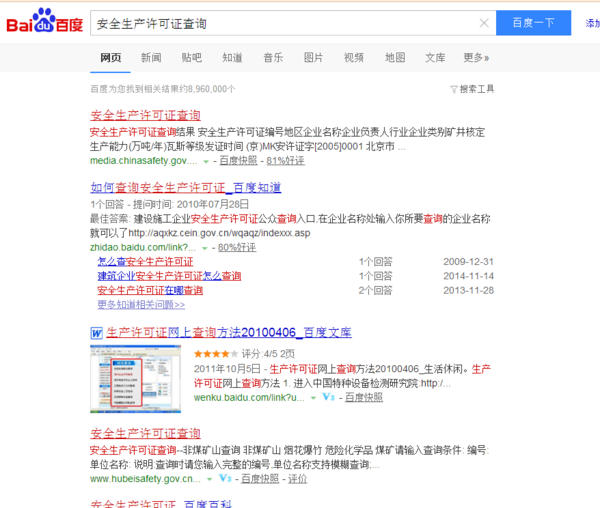Screen dimensions: 600x508
Task: Open the Baidu logo homepage link
Action: 44,21
